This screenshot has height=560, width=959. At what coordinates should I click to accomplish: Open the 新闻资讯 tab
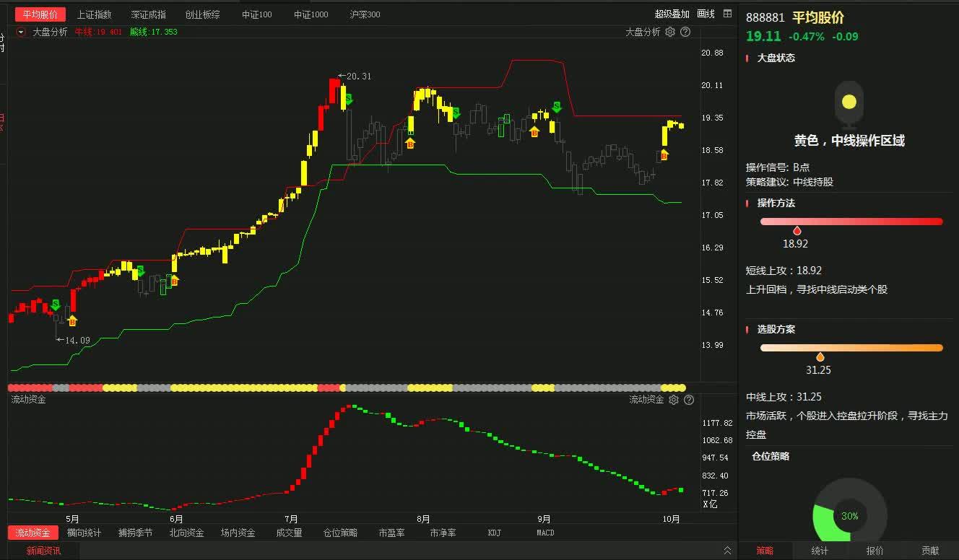pyautogui.click(x=44, y=551)
